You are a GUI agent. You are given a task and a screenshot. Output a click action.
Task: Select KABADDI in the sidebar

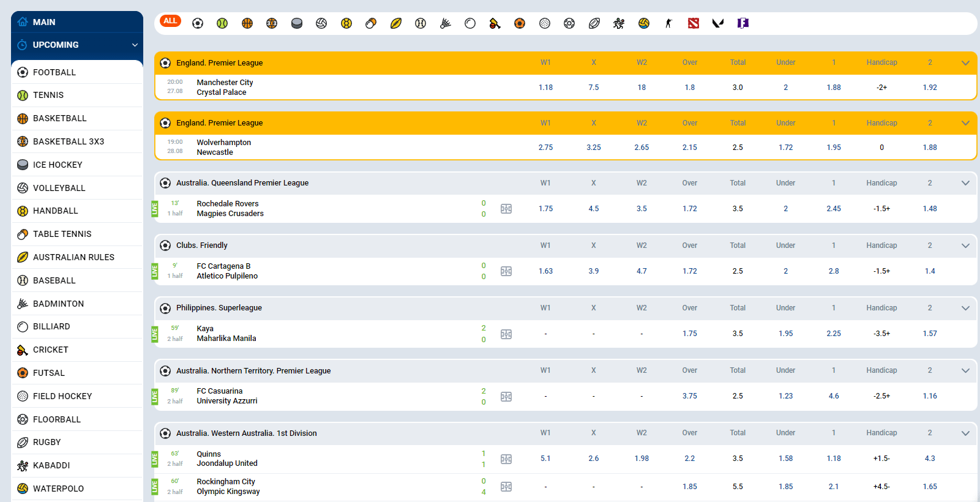pos(77,465)
